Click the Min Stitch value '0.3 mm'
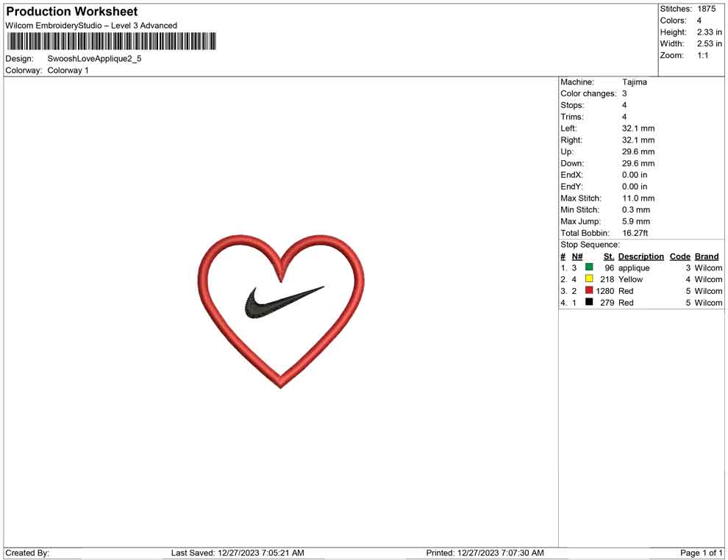The width and height of the screenshot is (728, 560). (x=636, y=209)
